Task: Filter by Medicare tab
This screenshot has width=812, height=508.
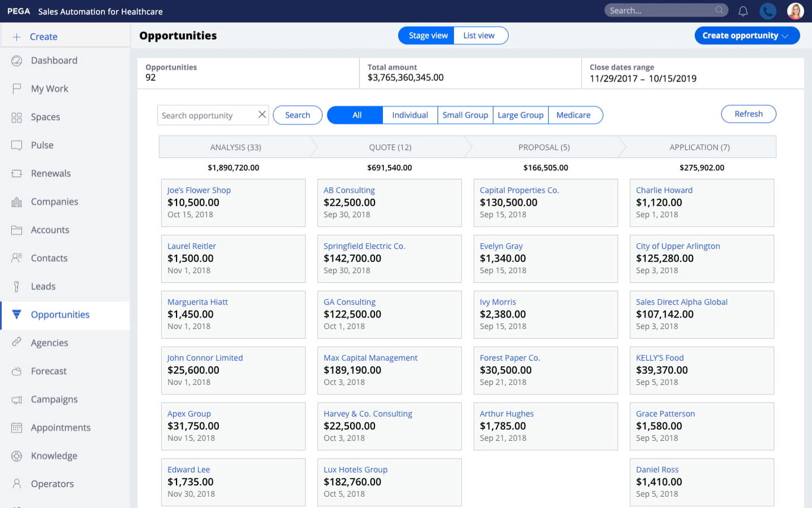Action: [573, 115]
